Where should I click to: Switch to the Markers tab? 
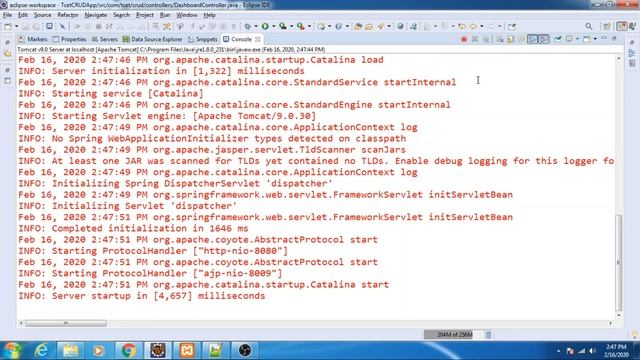tap(33, 39)
